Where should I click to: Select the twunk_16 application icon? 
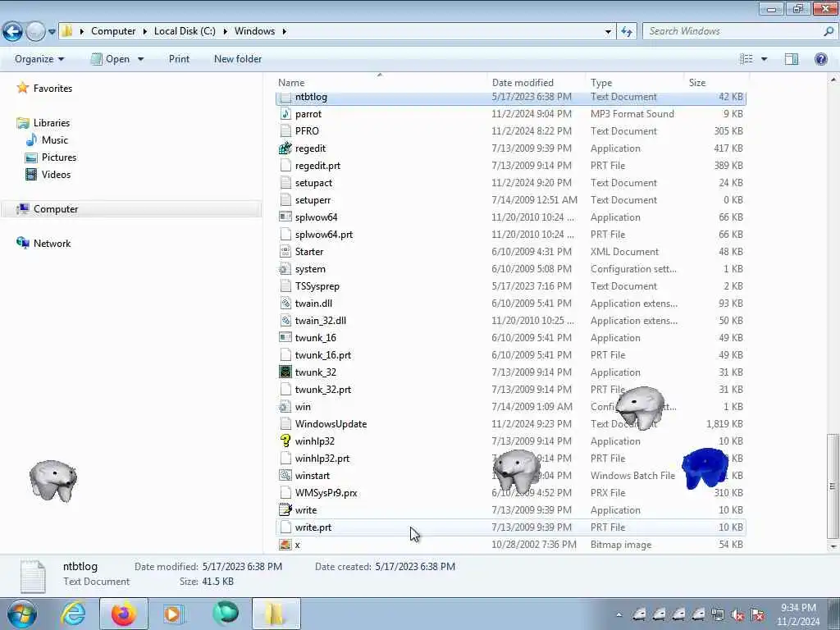pyautogui.click(x=285, y=337)
